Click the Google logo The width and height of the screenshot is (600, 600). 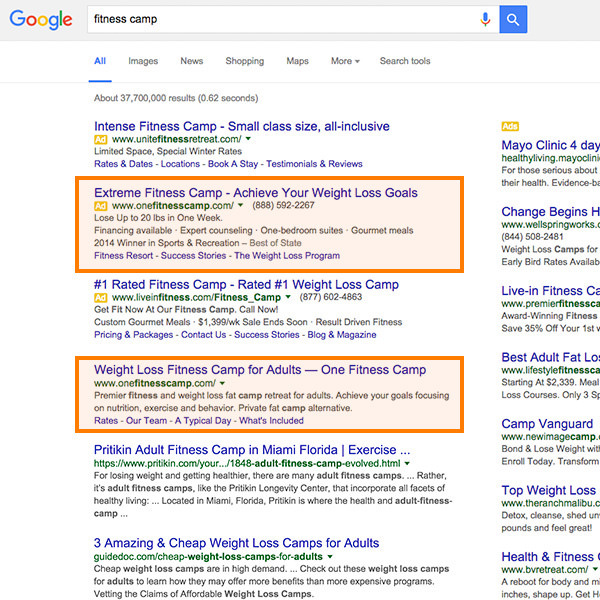(x=41, y=20)
